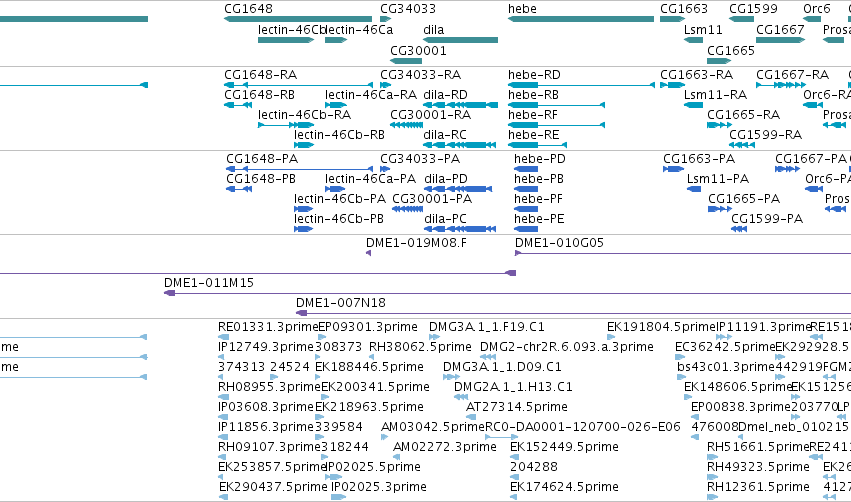The height and width of the screenshot is (502, 851).
Task: Click the DME1-019M08.F clone label
Action: 416,243
